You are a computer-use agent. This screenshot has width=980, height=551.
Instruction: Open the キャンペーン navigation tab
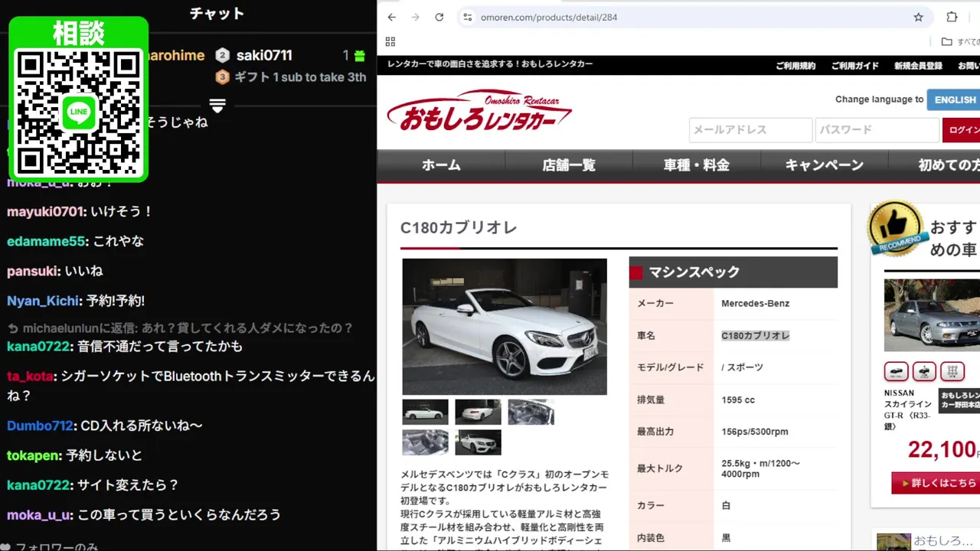[x=825, y=165]
